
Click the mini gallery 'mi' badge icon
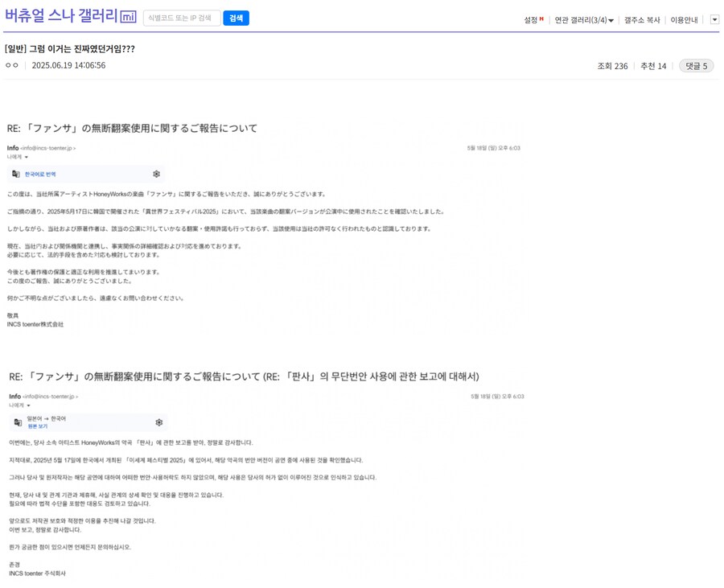(128, 17)
